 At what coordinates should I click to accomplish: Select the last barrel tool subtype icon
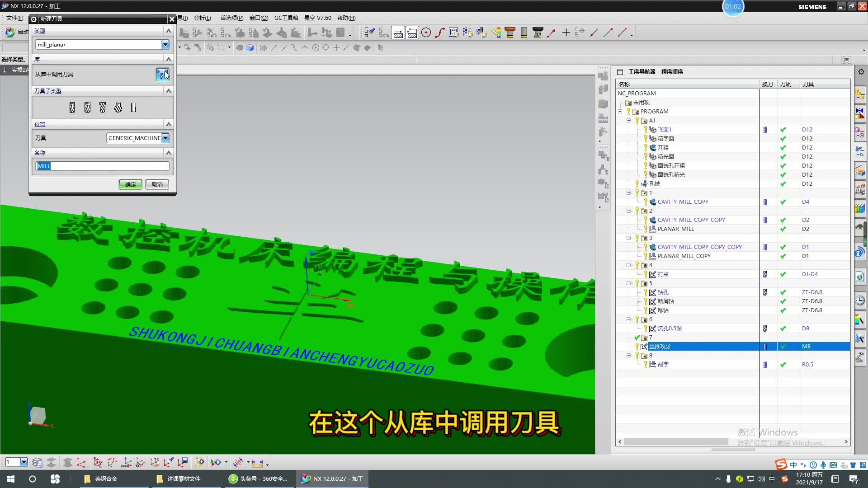click(x=133, y=108)
